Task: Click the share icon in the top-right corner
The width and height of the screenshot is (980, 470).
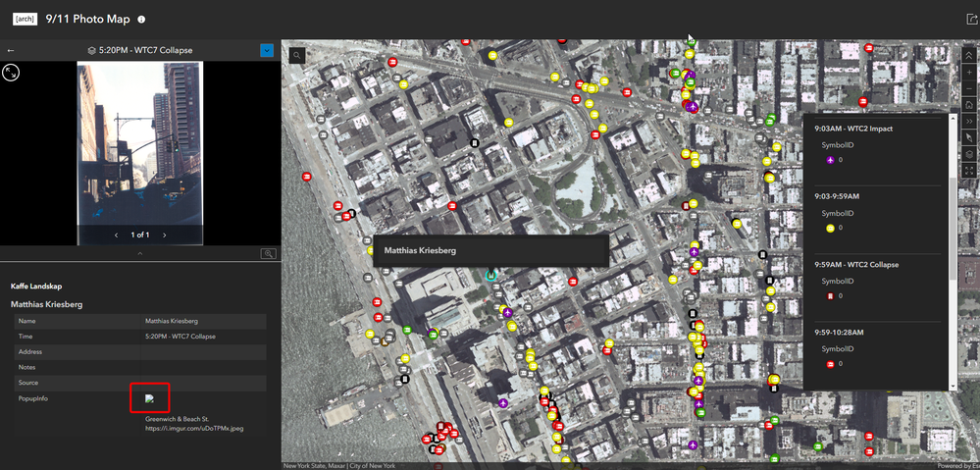Action: [x=972, y=20]
